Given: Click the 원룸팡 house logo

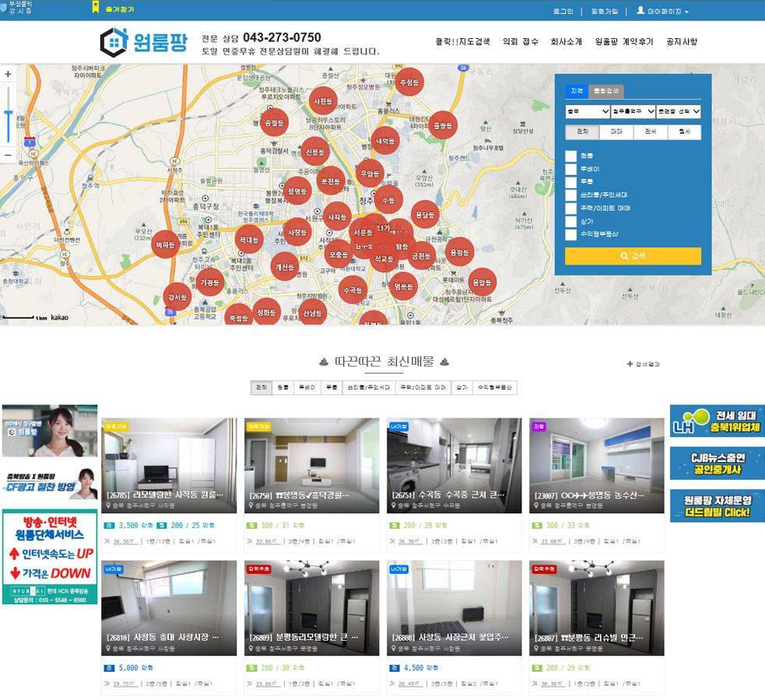Looking at the screenshot, I should [144, 42].
